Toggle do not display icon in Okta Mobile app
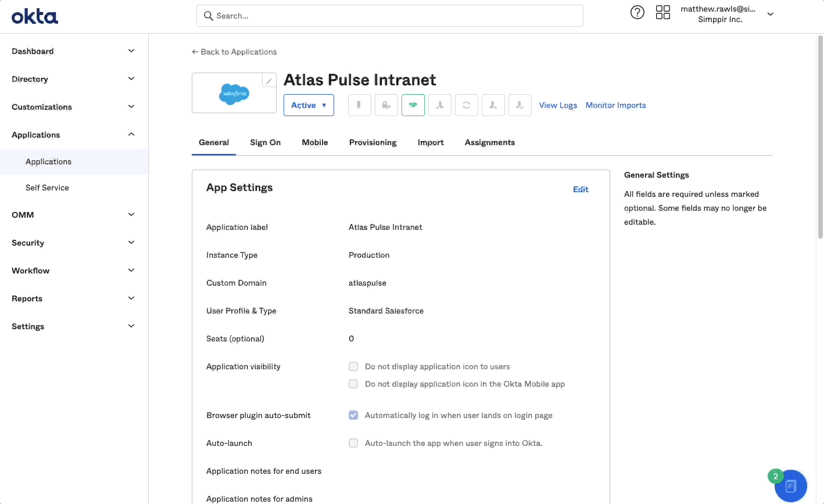 tap(353, 384)
